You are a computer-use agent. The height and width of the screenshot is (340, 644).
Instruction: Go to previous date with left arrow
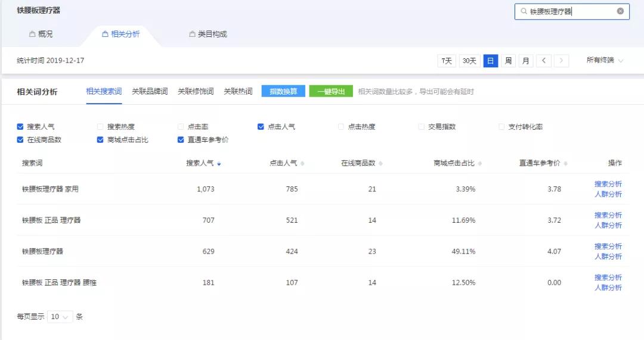pos(543,61)
